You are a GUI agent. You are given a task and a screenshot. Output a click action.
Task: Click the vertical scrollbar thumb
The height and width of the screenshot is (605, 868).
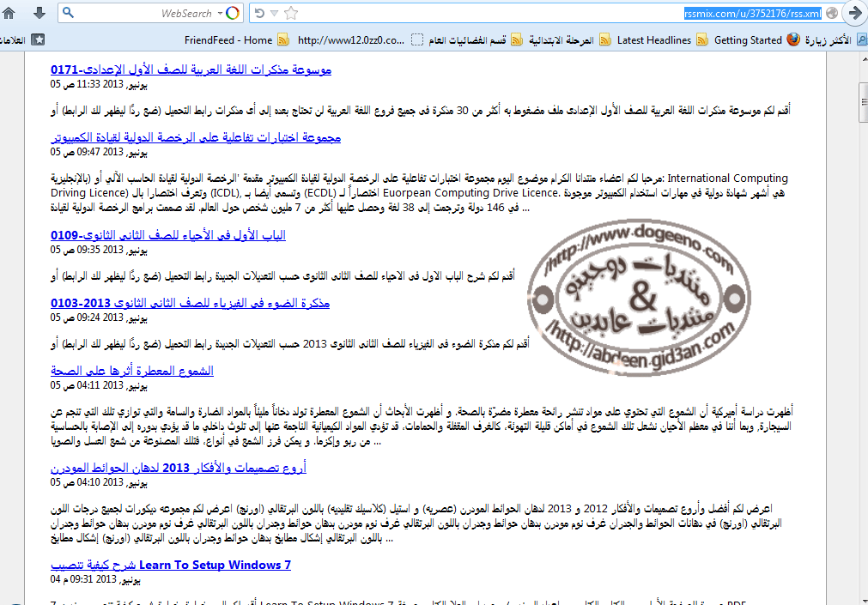pyautogui.click(x=863, y=102)
